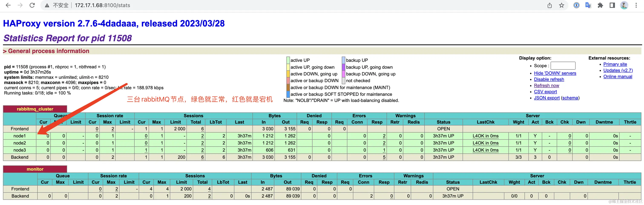Click Refresh now to update stats
Image resolution: width=644 pixels, height=205 pixels.
pos(546,85)
